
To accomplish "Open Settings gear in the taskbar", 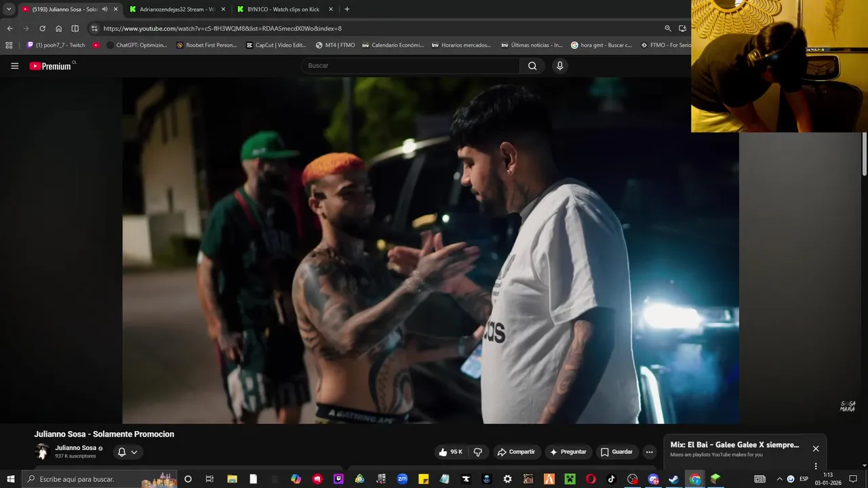I will click(507, 479).
